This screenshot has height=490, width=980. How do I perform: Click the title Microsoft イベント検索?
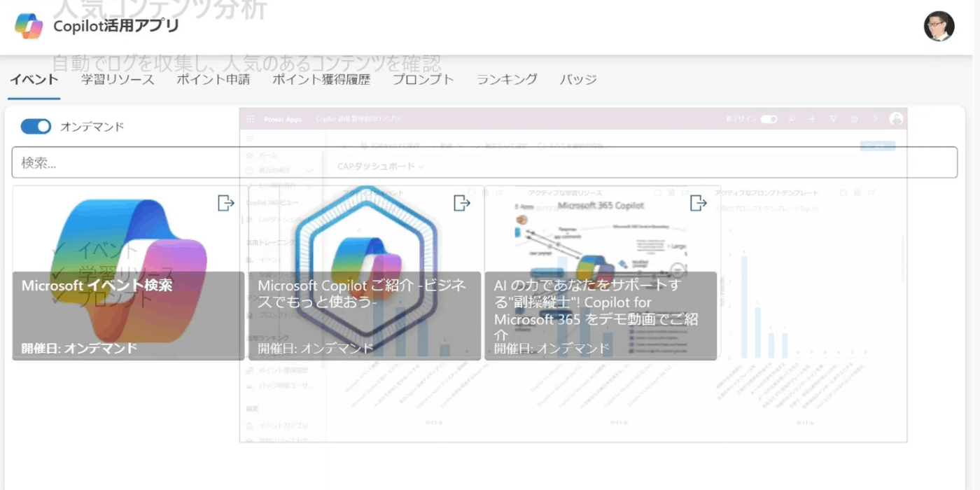click(97, 286)
